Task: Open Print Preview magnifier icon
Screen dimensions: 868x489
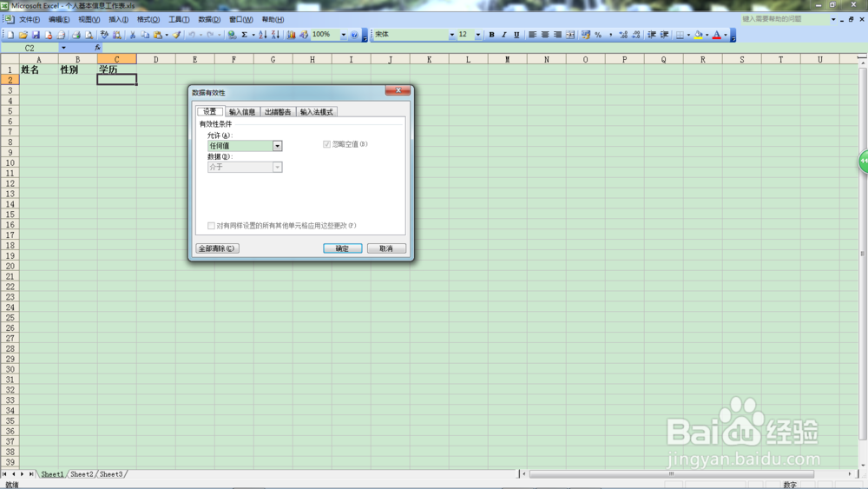Action: click(x=89, y=35)
